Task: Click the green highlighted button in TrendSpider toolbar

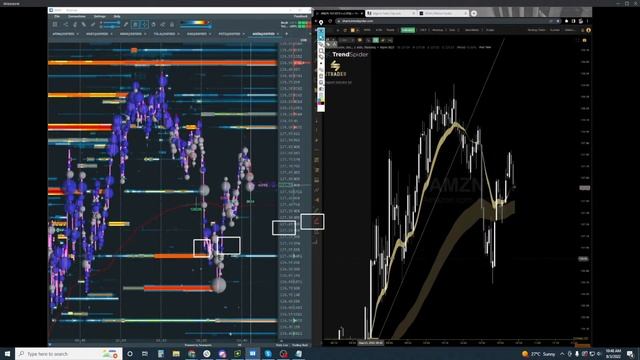Action: pyautogui.click(x=407, y=30)
